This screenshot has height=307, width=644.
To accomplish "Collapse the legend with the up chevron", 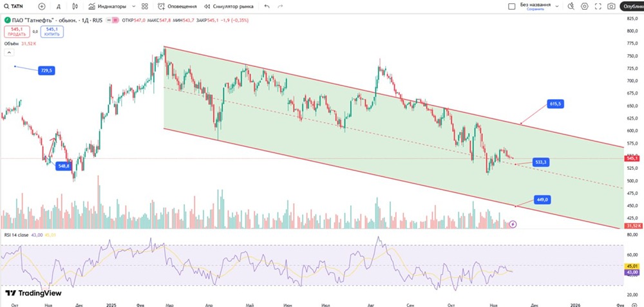I will tap(9, 53).
